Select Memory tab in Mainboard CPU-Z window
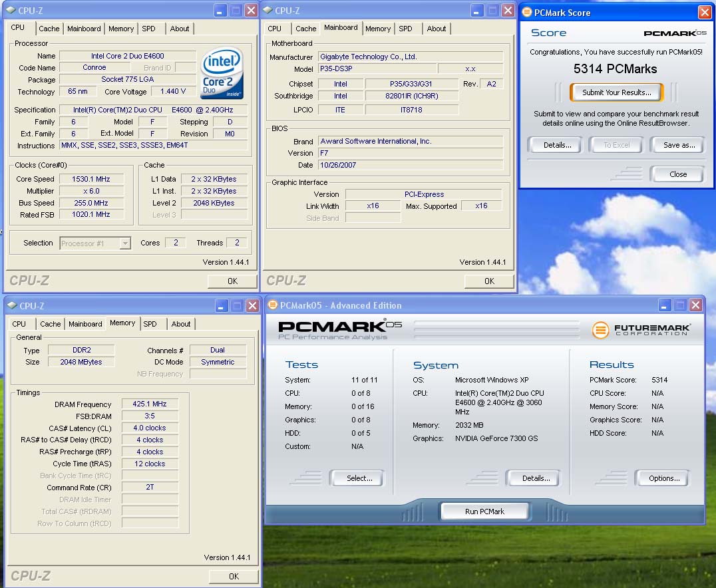716x588 pixels. click(378, 29)
